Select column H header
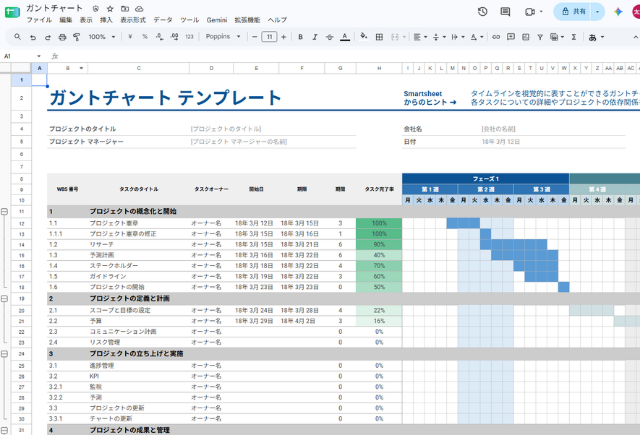 (379, 68)
